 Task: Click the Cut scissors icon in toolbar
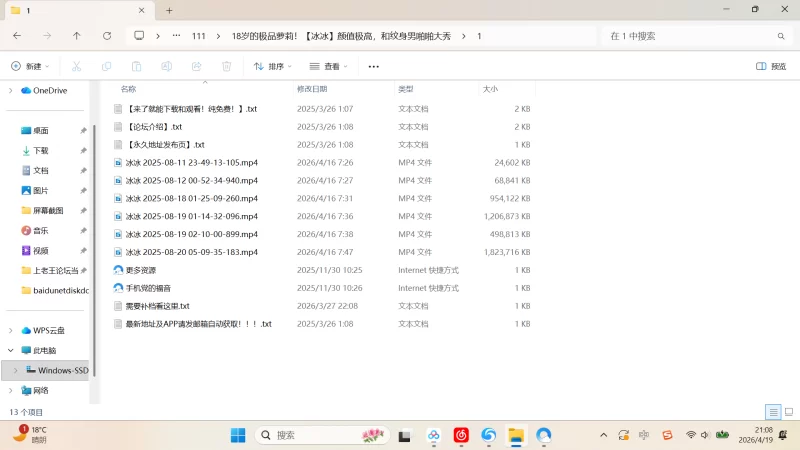[x=77, y=66]
